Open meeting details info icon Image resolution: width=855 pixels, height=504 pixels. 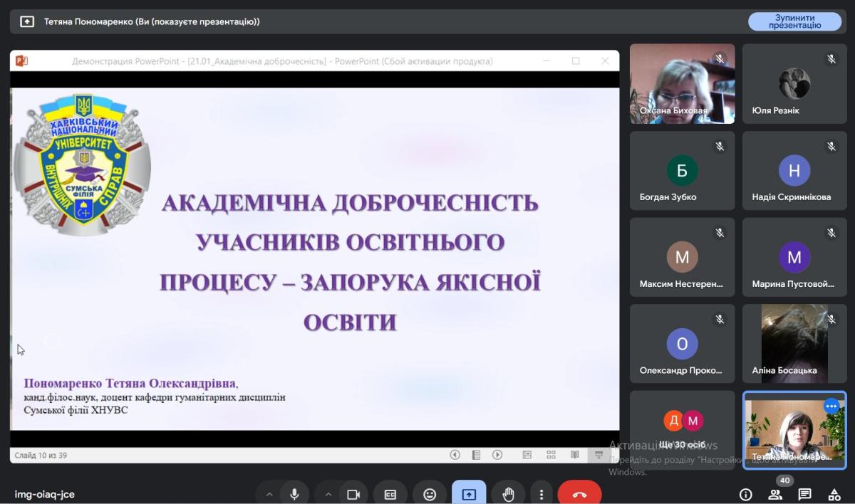tap(746, 494)
